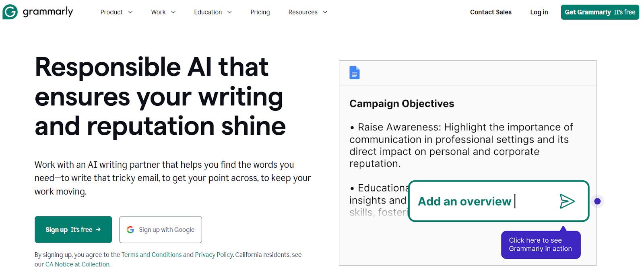Click the green send arrow icon
Viewport: 644px width, 268px height.
pyautogui.click(x=567, y=201)
